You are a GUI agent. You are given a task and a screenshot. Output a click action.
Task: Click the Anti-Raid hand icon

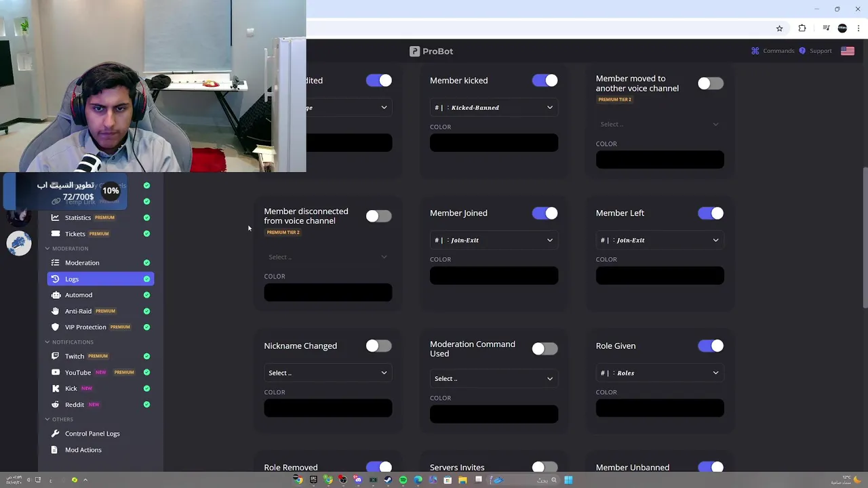point(55,311)
